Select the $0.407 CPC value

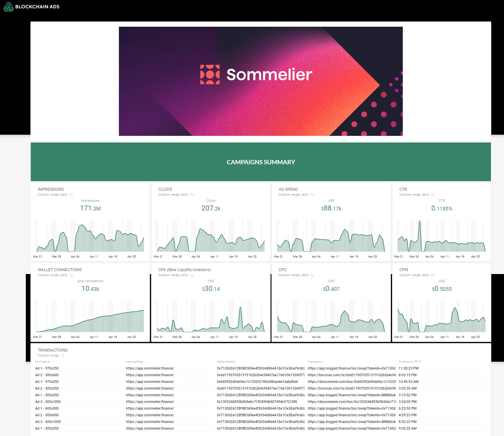click(x=331, y=289)
